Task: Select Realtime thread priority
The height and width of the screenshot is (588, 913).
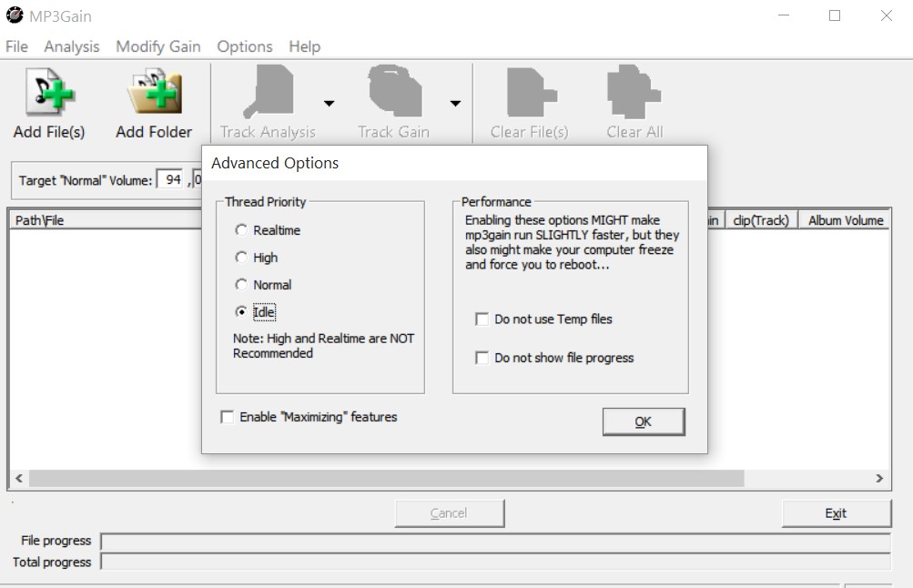Action: [x=241, y=229]
